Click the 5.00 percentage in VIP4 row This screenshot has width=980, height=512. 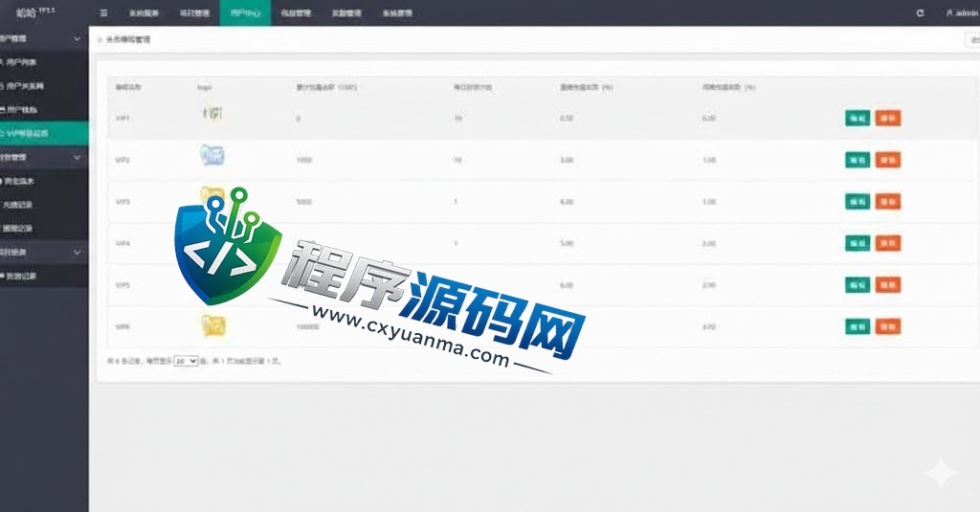[567, 243]
